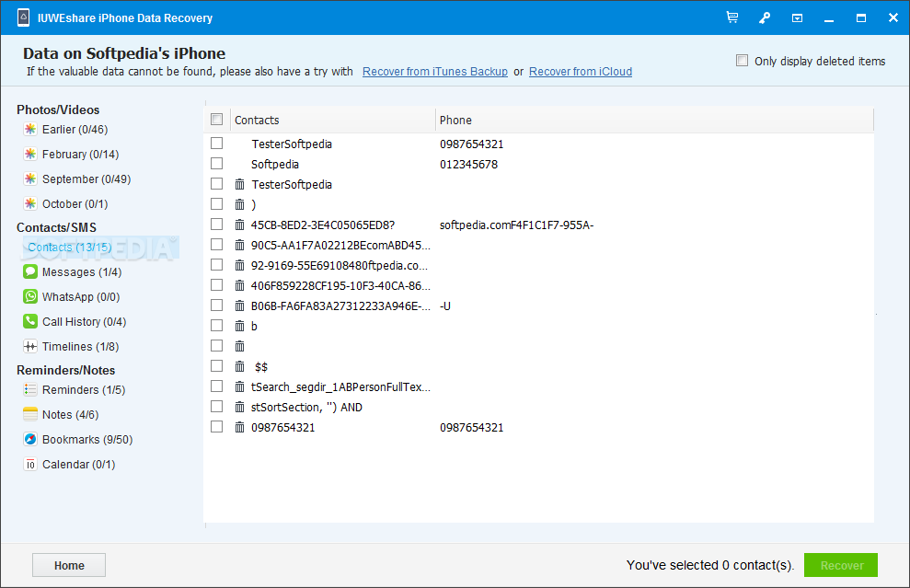This screenshot has width=910, height=588.
Task: Click the photo icon beside September (0/49)
Action: coord(30,179)
